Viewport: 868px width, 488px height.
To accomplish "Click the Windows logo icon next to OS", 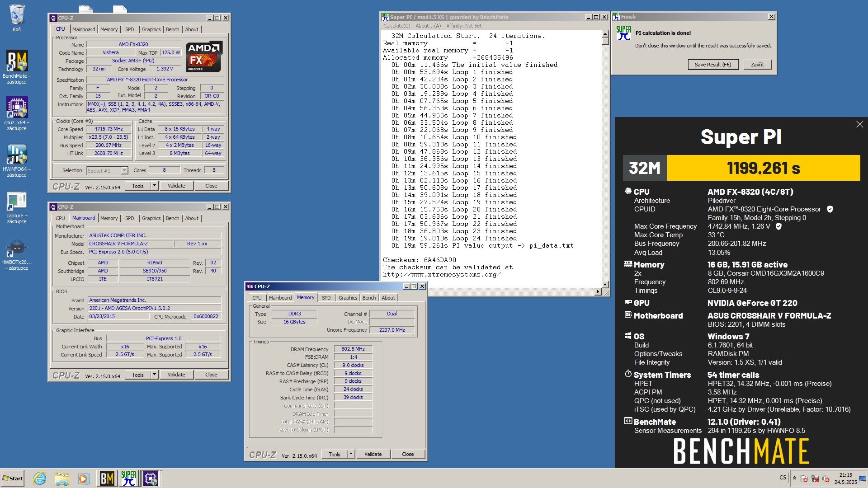I will 628,336.
